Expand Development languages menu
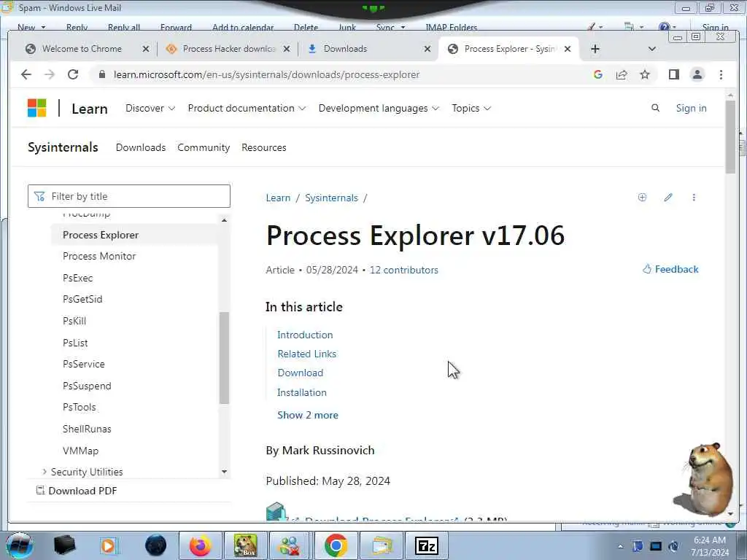Screen dimensions: 747x560 coord(379,108)
